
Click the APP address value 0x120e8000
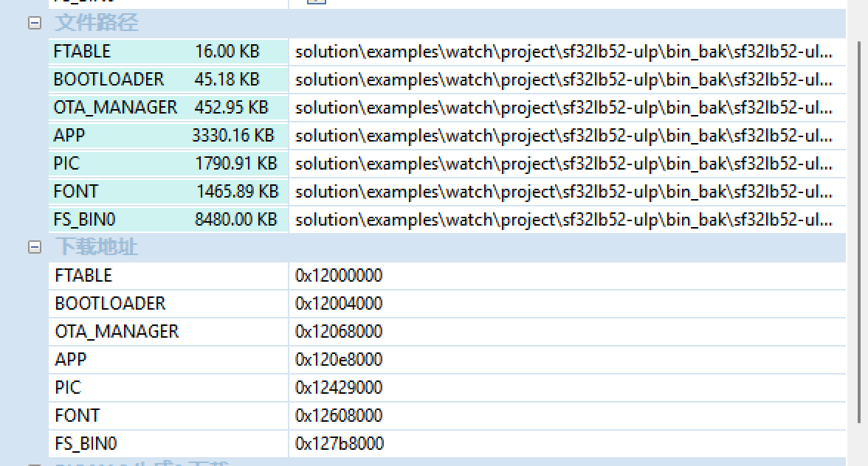click(339, 360)
